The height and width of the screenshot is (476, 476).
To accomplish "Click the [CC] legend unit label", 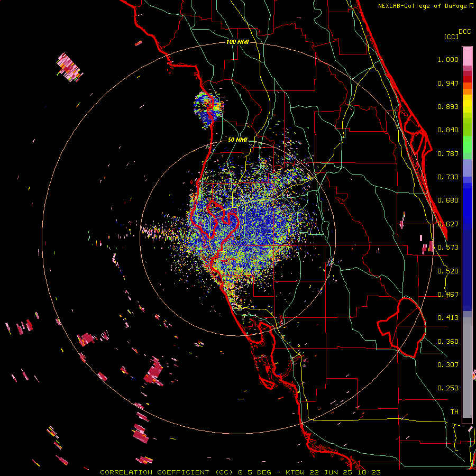I will [x=451, y=36].
